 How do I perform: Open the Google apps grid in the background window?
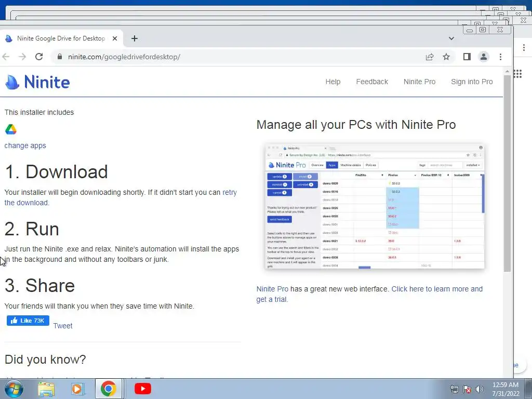[518, 74]
